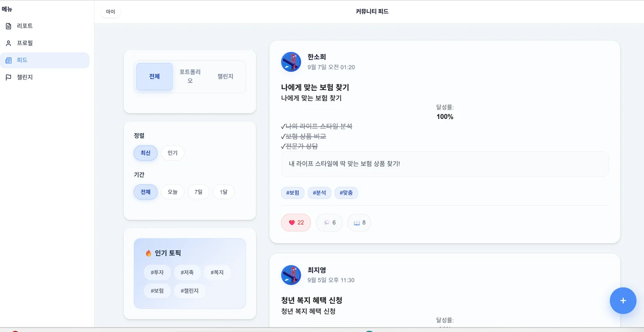644x332 pixels.
Task: Switch to the 포트폴리오 tab
Action: tap(190, 76)
